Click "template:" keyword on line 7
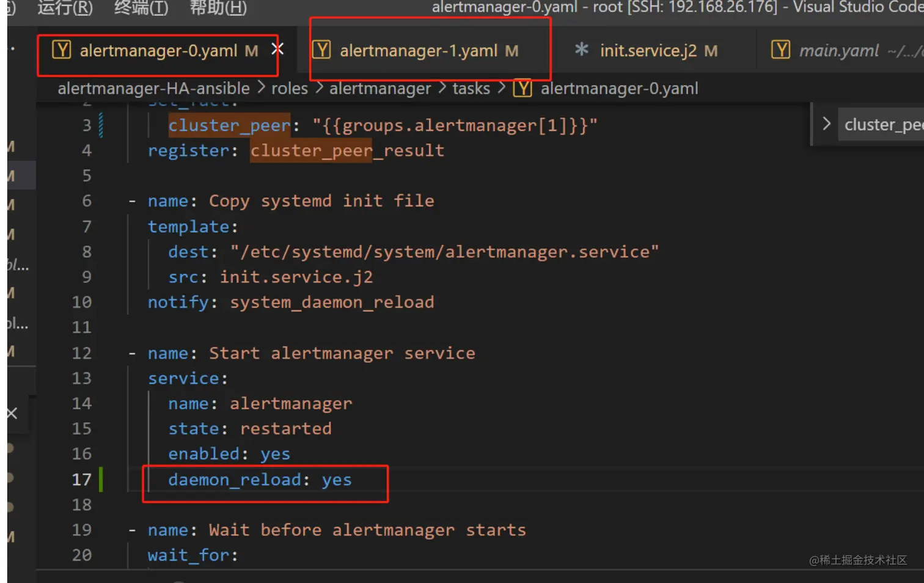This screenshot has height=583, width=924. pos(193,227)
